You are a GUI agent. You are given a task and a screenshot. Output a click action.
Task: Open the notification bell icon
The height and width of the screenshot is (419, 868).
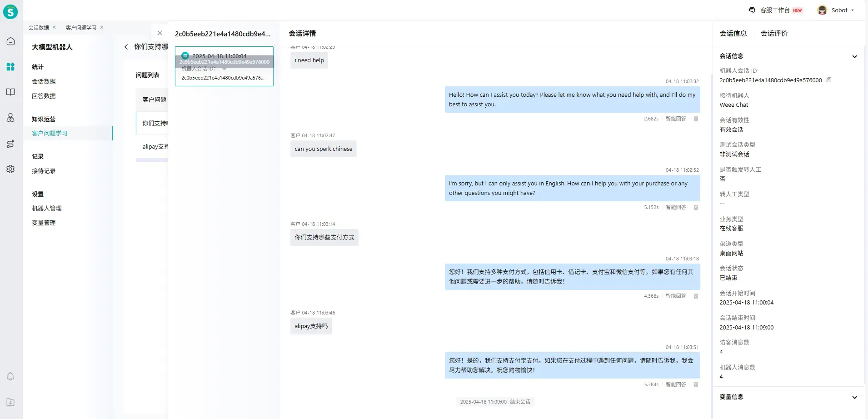(10, 376)
